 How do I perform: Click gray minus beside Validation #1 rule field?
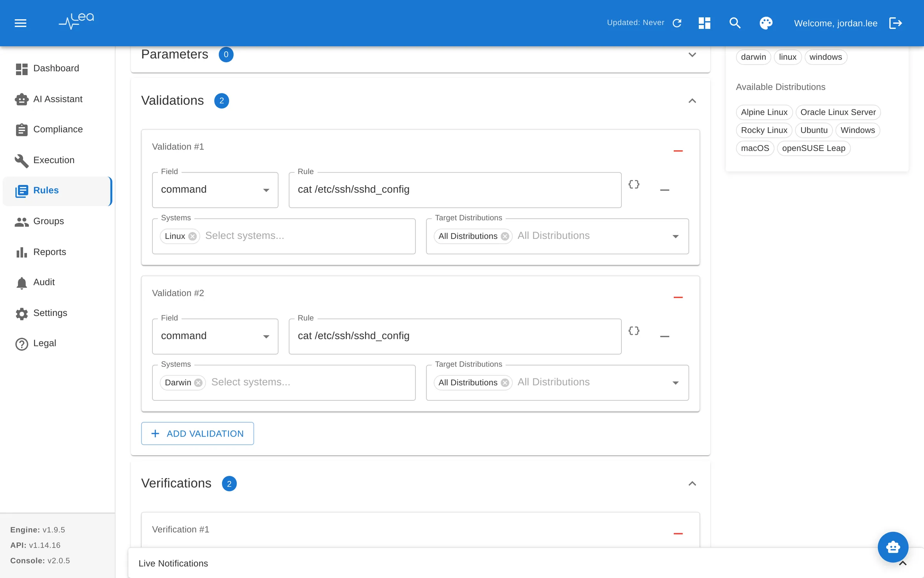tap(665, 190)
